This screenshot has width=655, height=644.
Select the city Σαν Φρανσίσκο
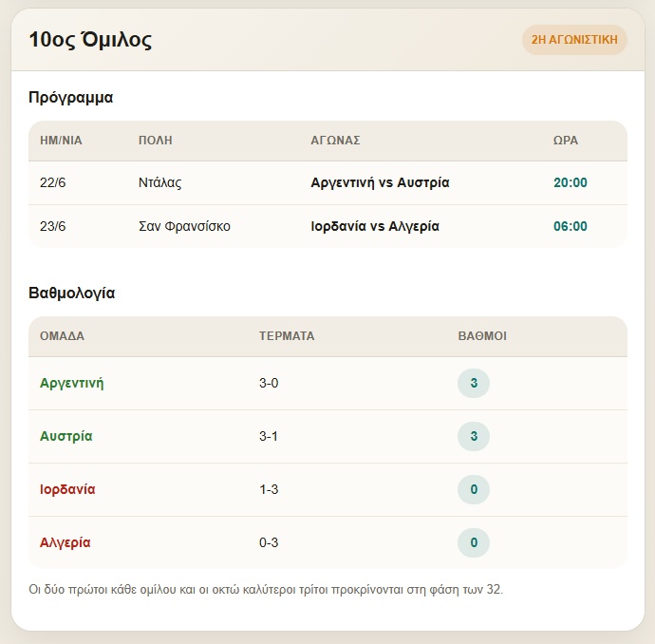click(185, 226)
